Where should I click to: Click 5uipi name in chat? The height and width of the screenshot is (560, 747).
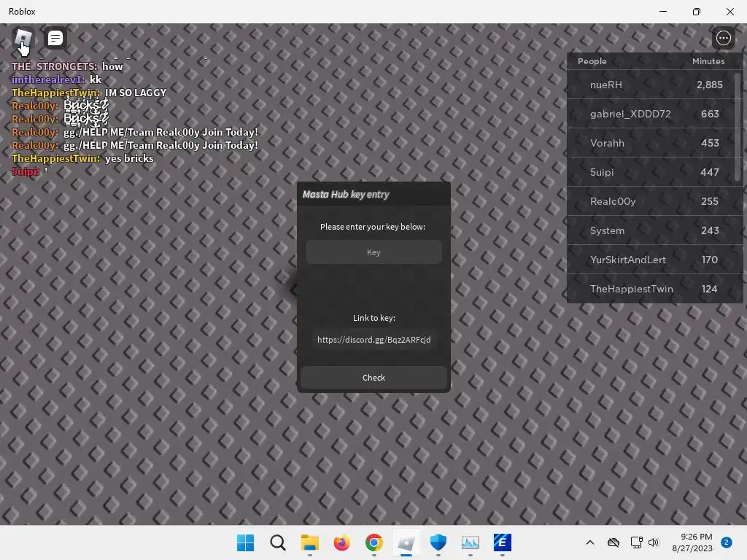coord(26,171)
